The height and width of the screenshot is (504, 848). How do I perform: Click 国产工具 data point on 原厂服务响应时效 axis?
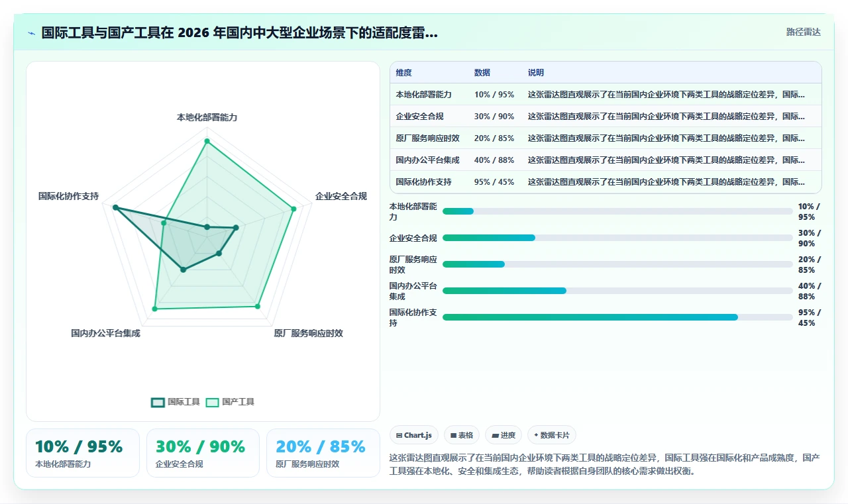(x=258, y=306)
